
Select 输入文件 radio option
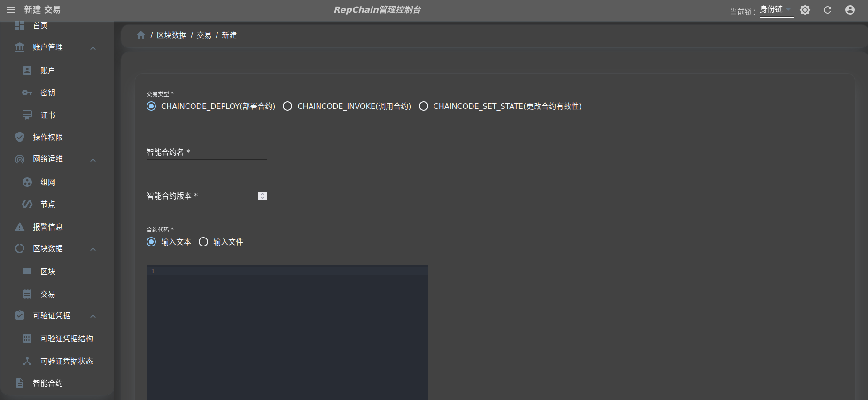tap(203, 242)
